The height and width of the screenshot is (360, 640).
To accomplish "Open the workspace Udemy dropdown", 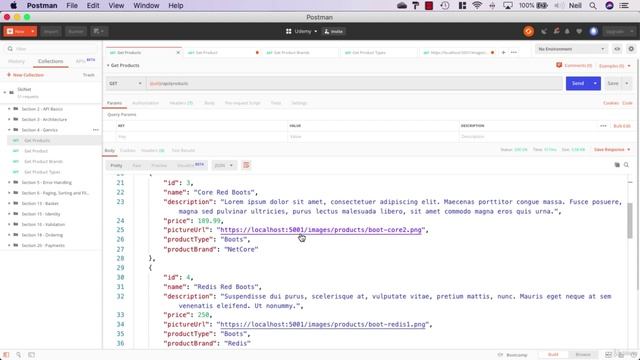I will (x=302, y=31).
